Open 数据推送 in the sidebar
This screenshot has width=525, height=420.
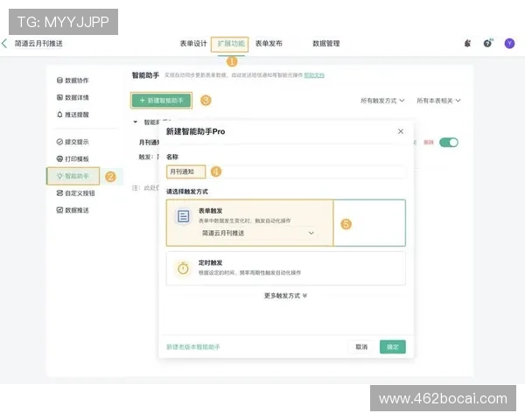pyautogui.click(x=73, y=210)
